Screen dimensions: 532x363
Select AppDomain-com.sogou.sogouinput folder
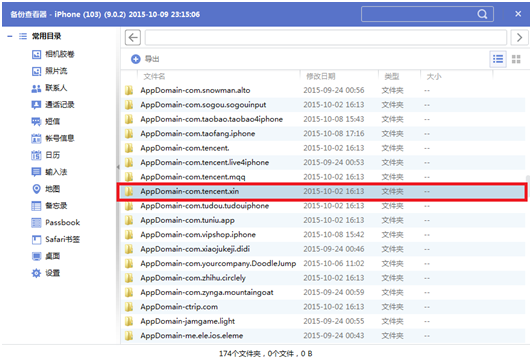click(x=323, y=105)
